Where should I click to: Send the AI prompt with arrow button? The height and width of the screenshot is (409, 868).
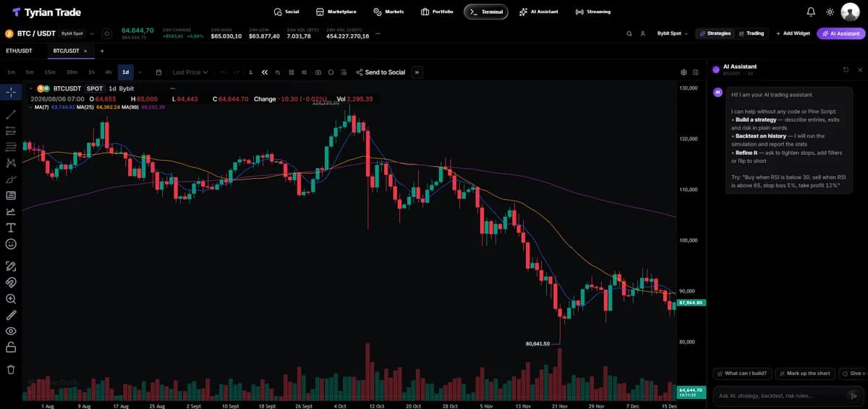coord(854,396)
